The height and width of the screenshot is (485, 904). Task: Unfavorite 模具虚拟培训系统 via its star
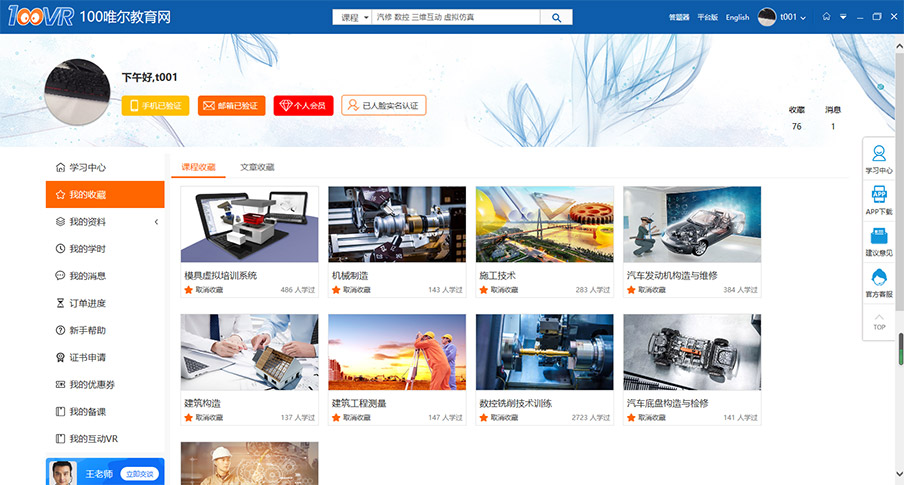coord(188,290)
